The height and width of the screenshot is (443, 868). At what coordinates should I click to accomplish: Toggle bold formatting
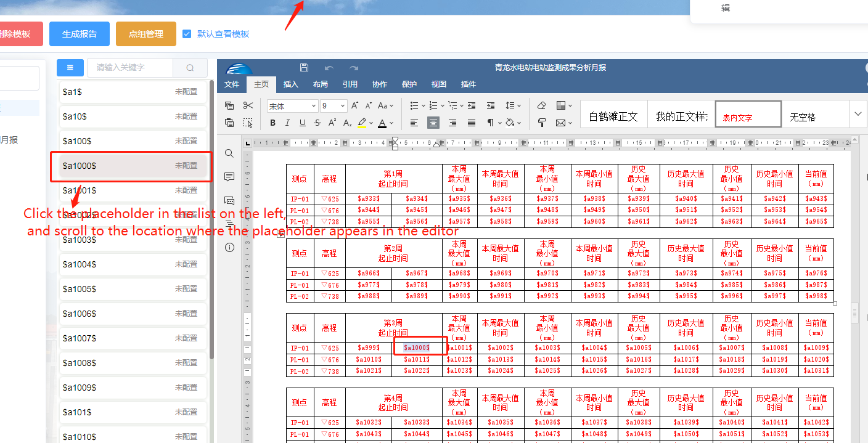[x=272, y=123]
